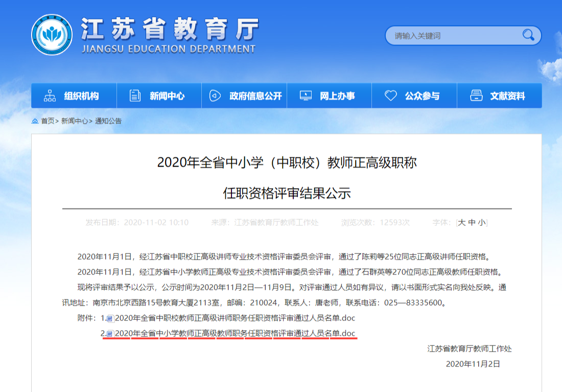This screenshot has height=392, width=562.
Task: Click the 新闻中心 document icon
Action: (x=135, y=96)
